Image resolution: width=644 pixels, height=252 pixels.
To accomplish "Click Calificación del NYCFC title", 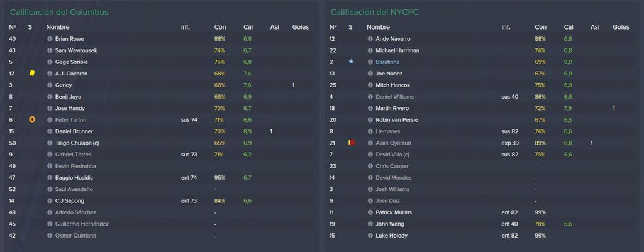I will [374, 13].
